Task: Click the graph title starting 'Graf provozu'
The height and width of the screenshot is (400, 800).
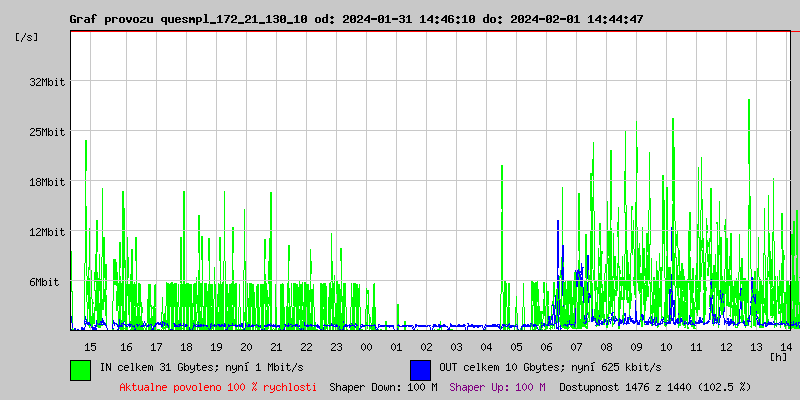Action: (356, 19)
